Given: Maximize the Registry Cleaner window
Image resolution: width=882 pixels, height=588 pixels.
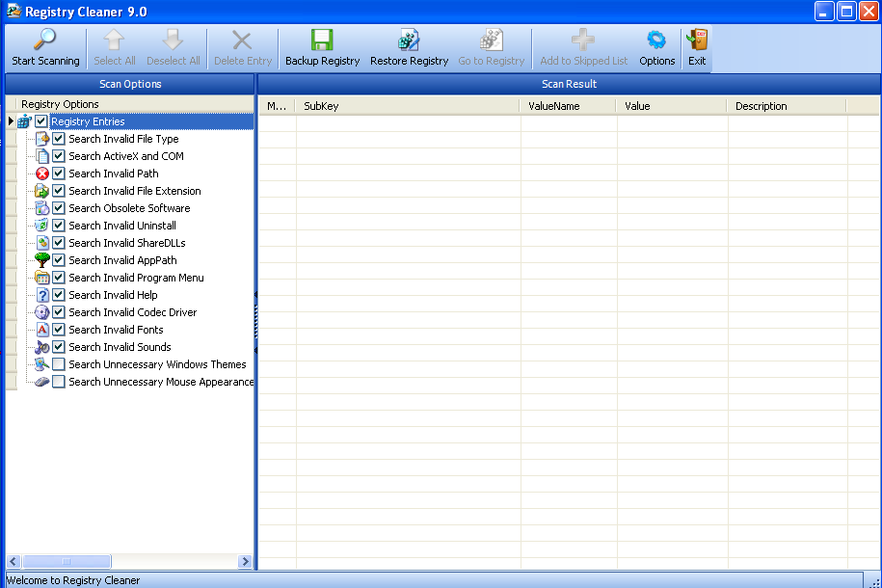Looking at the screenshot, I should (846, 12).
